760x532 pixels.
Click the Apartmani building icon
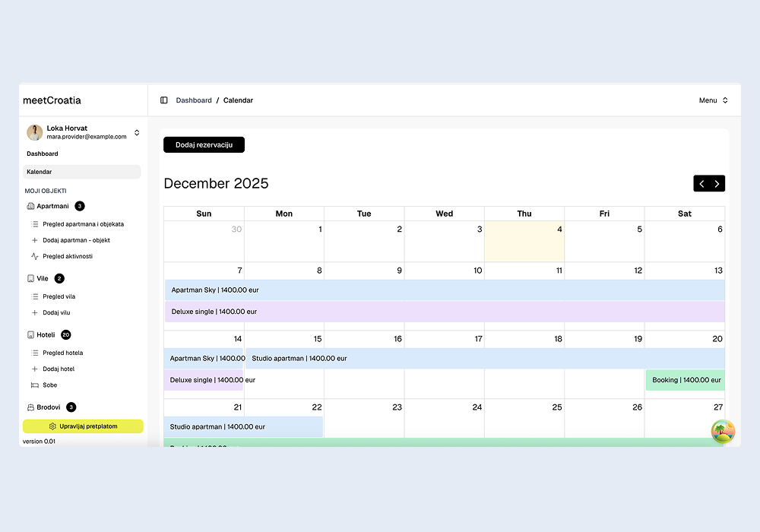coord(30,206)
